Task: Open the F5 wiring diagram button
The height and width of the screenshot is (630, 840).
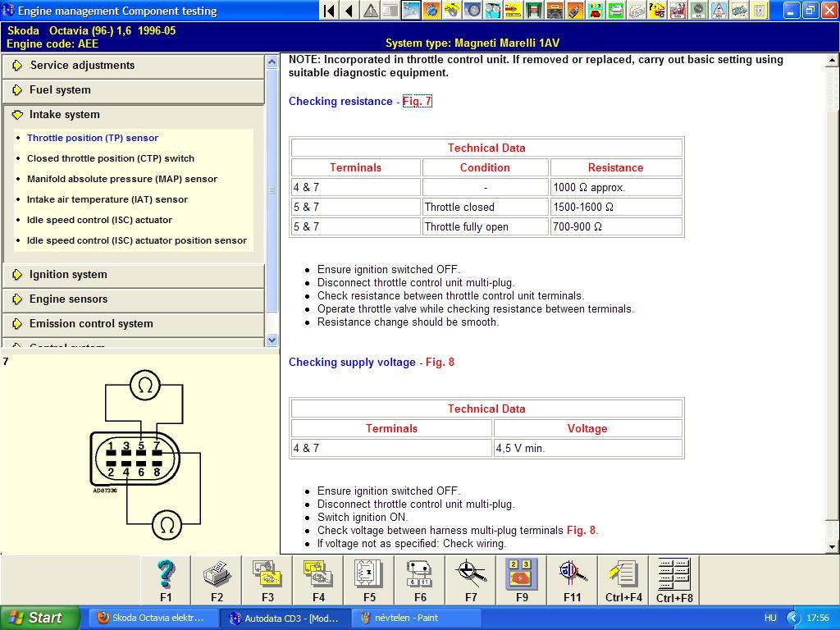Action: (x=369, y=581)
